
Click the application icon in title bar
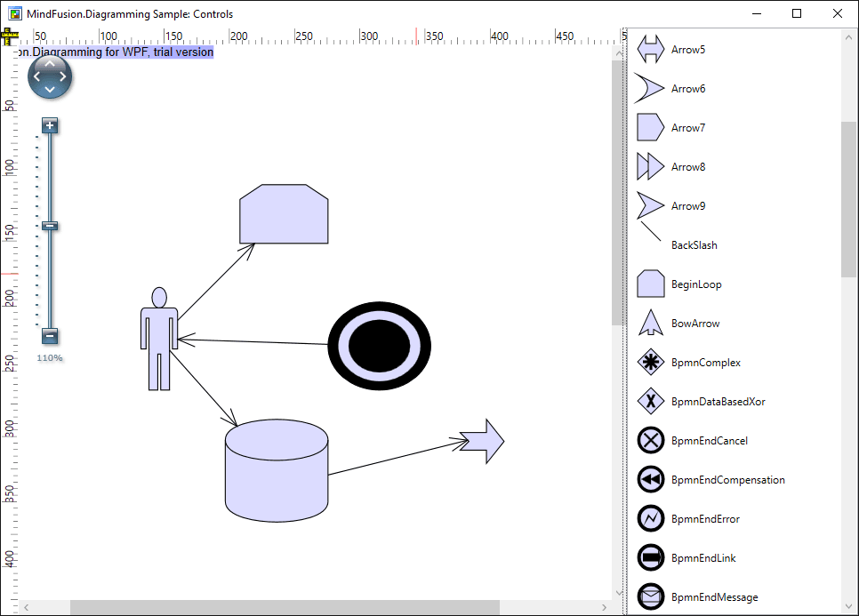(x=15, y=13)
